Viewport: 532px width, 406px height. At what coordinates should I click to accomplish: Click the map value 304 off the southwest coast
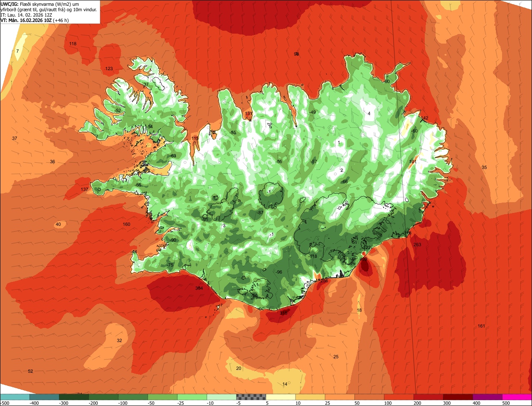click(199, 288)
